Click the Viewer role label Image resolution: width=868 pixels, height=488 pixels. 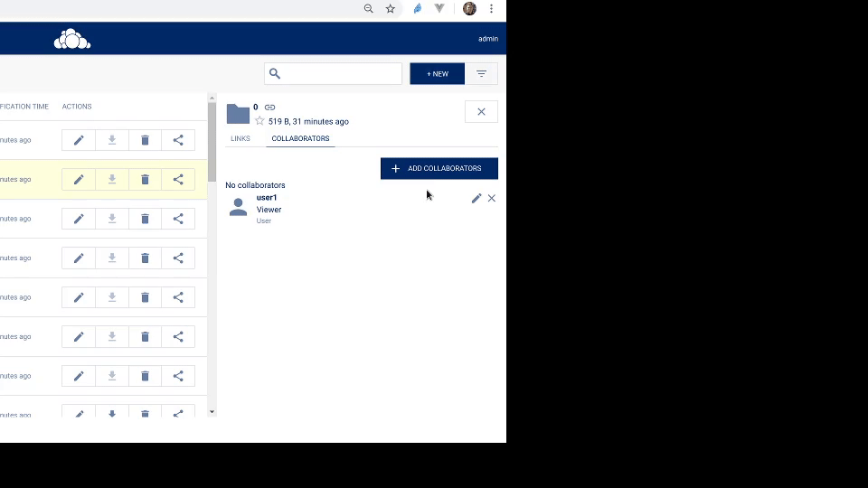pyautogui.click(x=269, y=210)
